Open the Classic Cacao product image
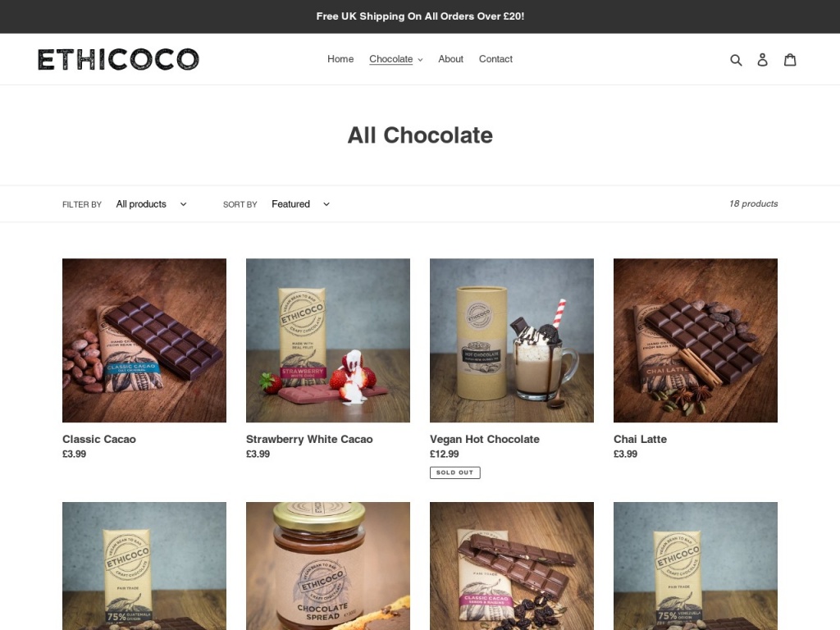 tap(144, 340)
